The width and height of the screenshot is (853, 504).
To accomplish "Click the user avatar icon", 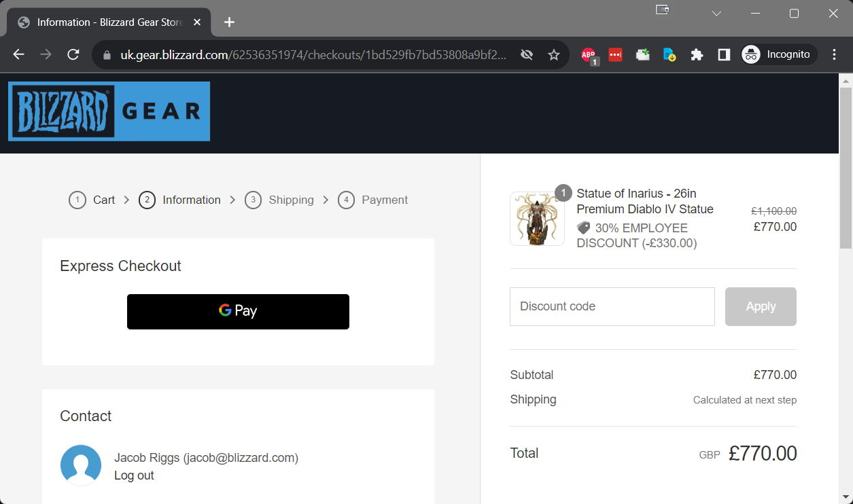I will [81, 465].
